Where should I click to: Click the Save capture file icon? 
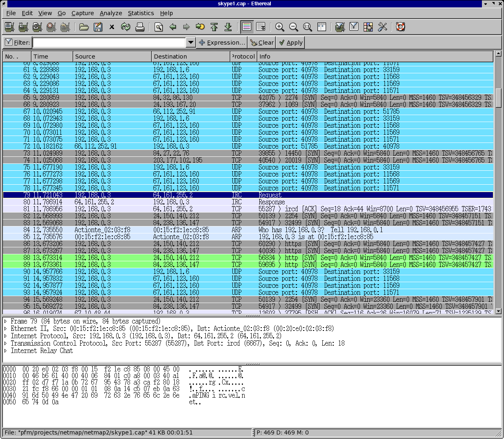click(98, 27)
